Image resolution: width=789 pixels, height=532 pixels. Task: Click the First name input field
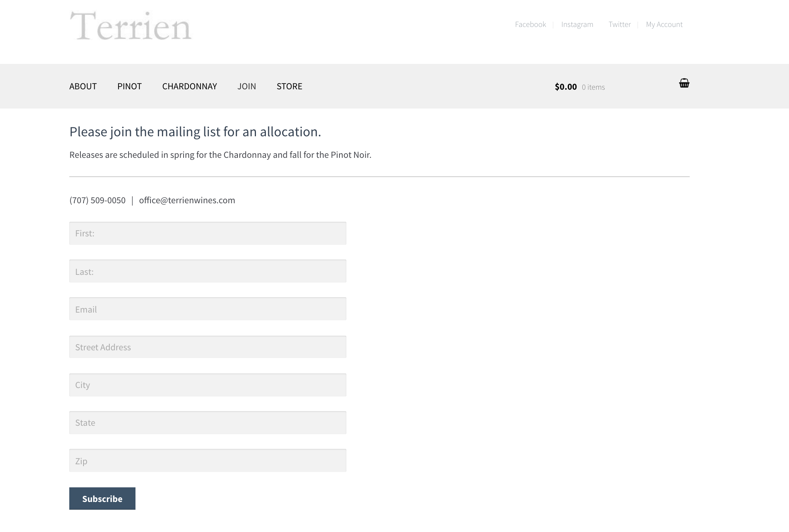(207, 233)
